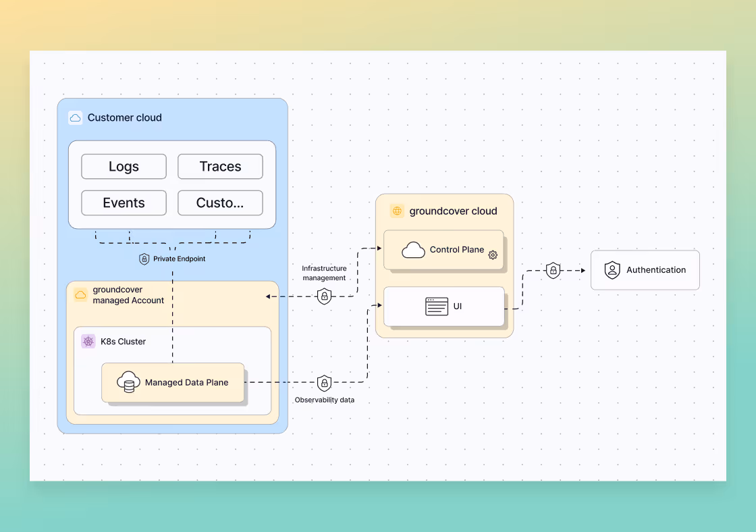Image resolution: width=756 pixels, height=532 pixels.
Task: Select the Logs box
Action: tap(124, 166)
